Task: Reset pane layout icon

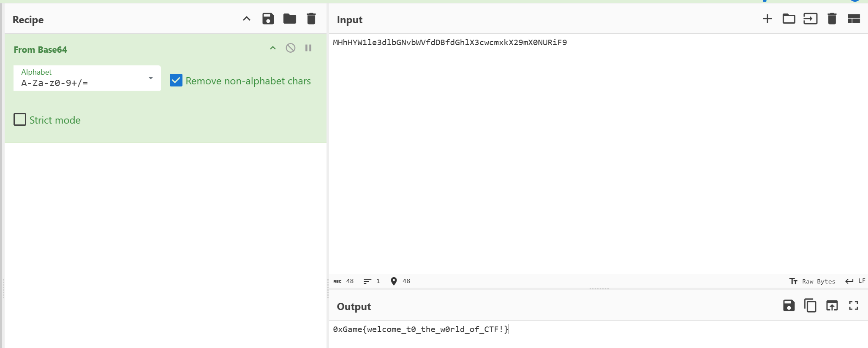Action: [854, 19]
